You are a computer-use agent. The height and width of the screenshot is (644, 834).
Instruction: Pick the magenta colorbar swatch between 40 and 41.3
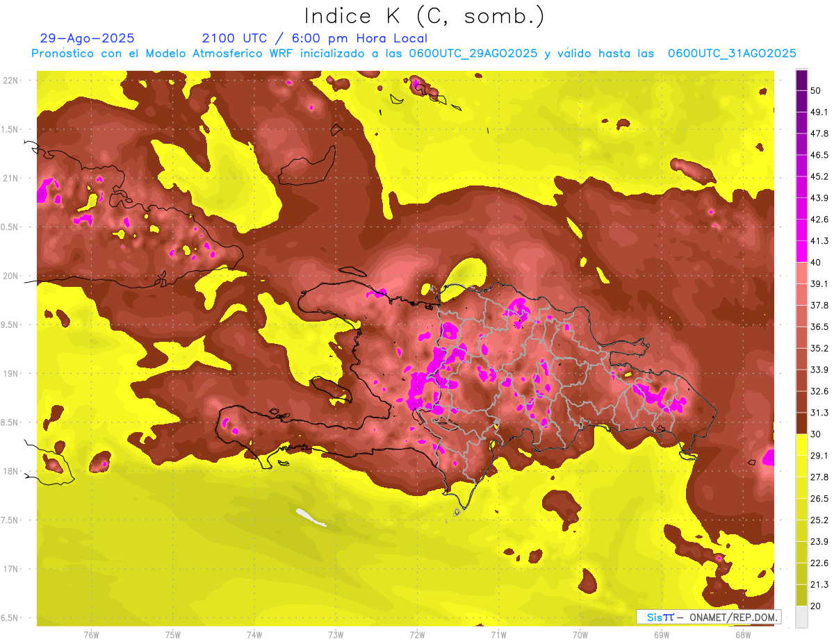[801, 251]
